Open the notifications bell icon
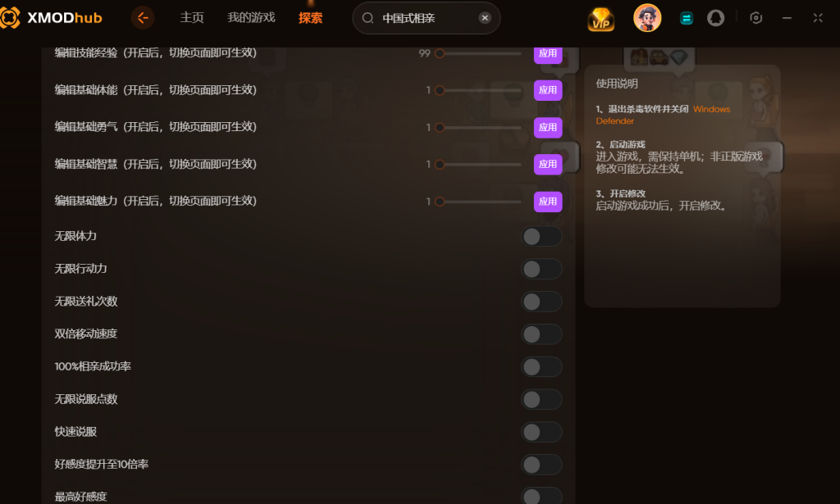The image size is (840, 504). point(715,18)
